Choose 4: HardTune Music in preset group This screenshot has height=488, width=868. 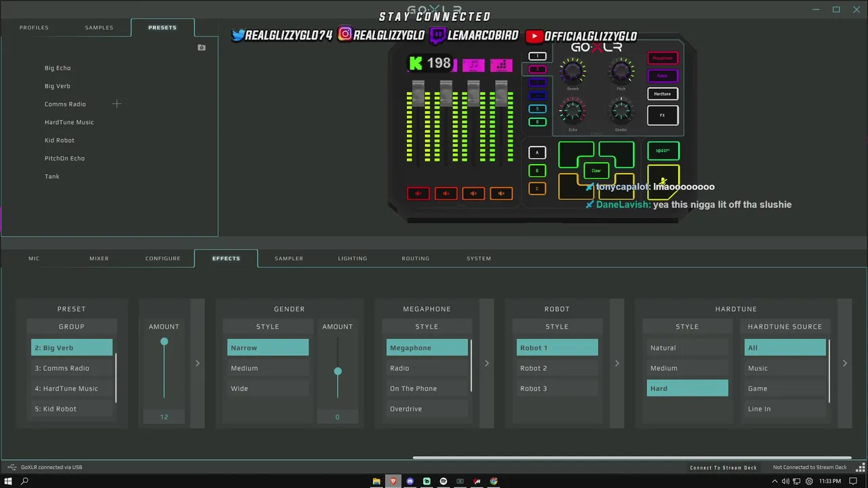72,388
